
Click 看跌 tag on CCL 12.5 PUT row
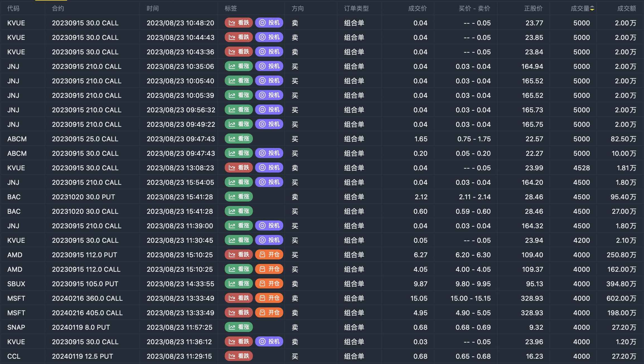[239, 356]
